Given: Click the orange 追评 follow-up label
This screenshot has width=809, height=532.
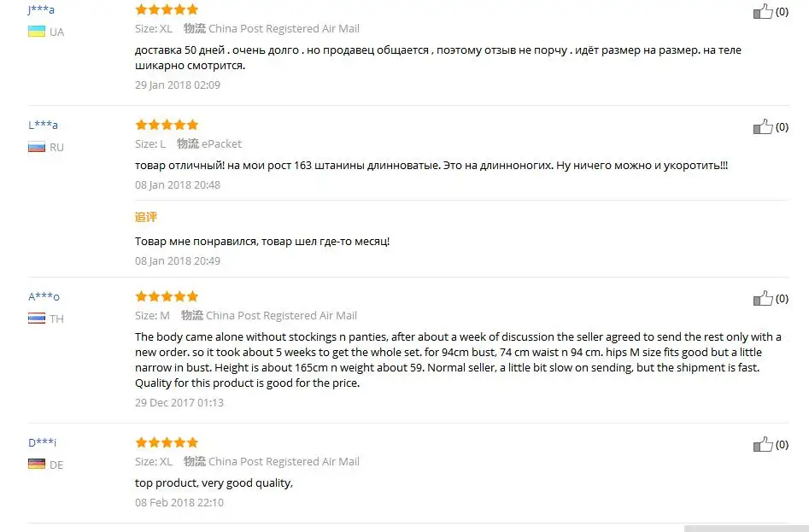Looking at the screenshot, I should [145, 217].
